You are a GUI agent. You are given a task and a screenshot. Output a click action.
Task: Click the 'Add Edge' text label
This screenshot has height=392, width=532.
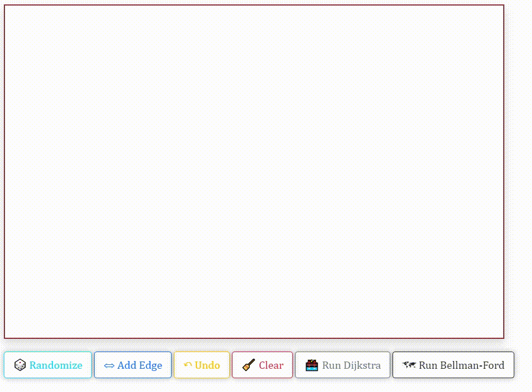(x=140, y=365)
